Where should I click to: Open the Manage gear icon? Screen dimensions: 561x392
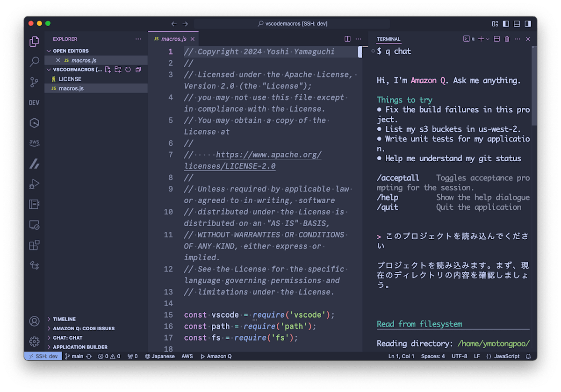[x=34, y=342]
